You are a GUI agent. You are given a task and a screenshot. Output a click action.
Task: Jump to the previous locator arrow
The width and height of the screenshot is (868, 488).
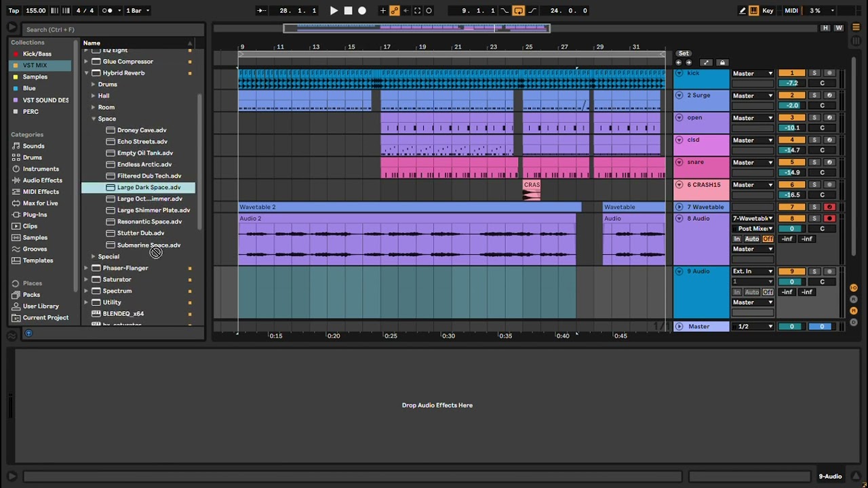tap(678, 62)
